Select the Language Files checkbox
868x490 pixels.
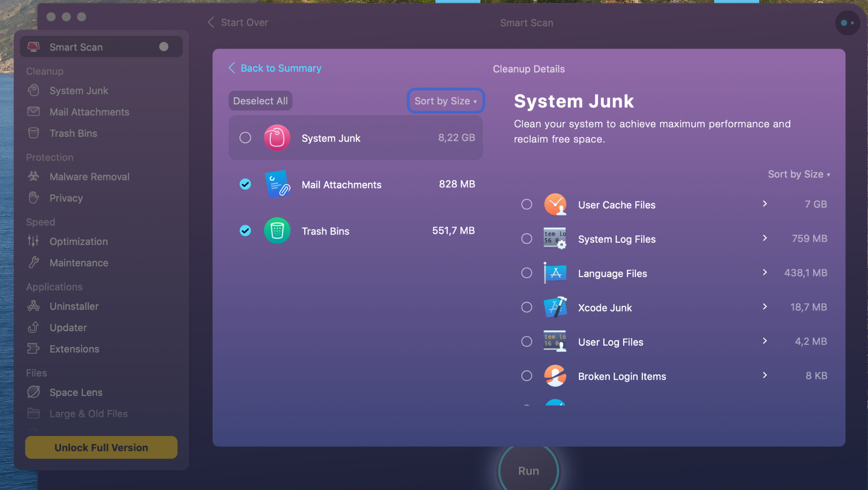coord(527,273)
